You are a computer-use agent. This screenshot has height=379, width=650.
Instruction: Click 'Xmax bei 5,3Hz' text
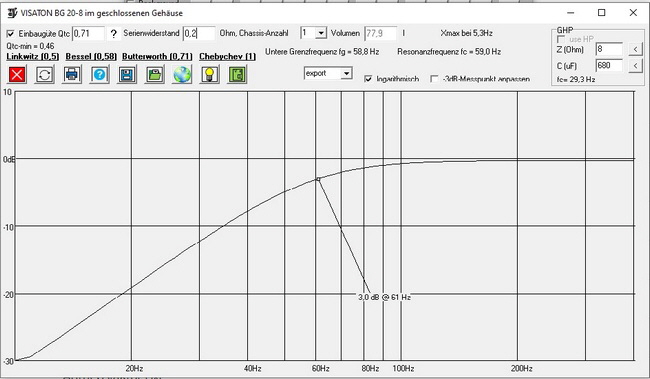point(466,33)
